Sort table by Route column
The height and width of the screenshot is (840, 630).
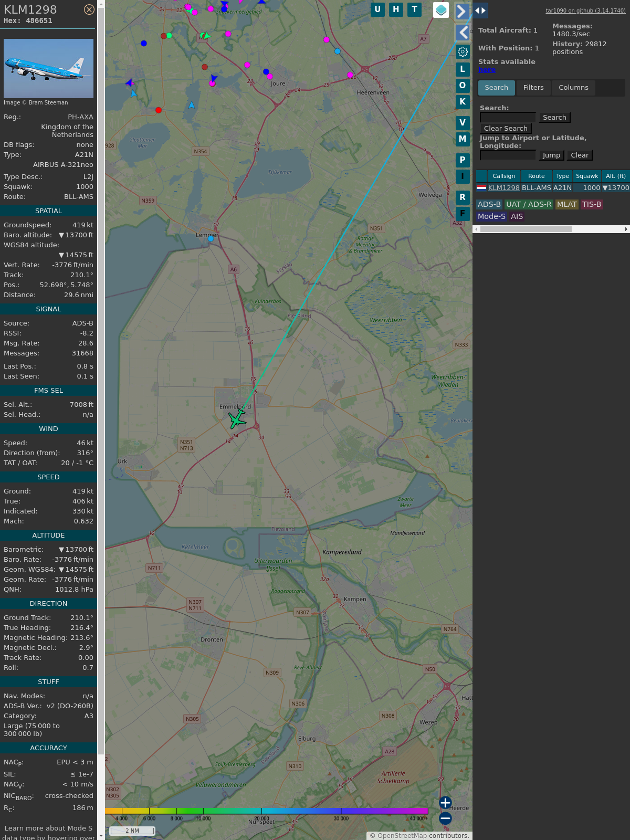pos(537,176)
